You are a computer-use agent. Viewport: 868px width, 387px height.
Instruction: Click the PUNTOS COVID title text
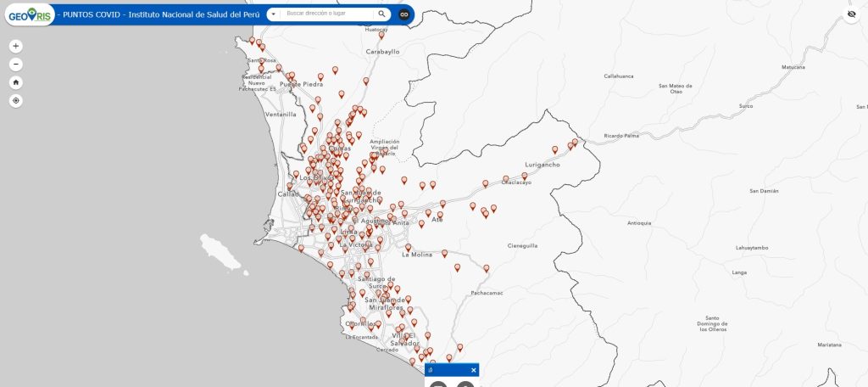pyautogui.click(x=159, y=14)
